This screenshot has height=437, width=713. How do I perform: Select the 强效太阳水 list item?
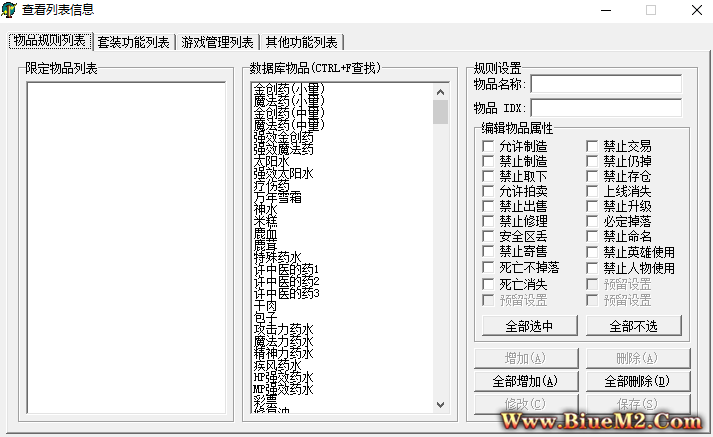coord(283,173)
